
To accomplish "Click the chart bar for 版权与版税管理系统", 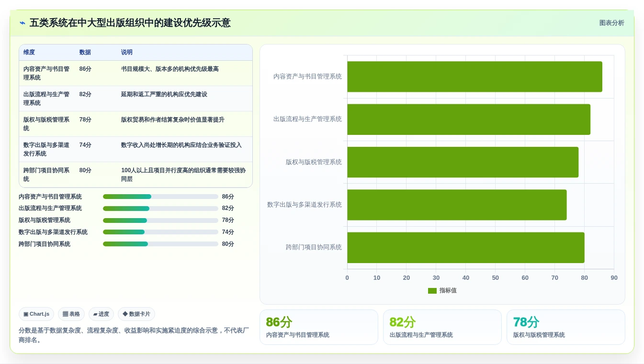I will [x=463, y=162].
